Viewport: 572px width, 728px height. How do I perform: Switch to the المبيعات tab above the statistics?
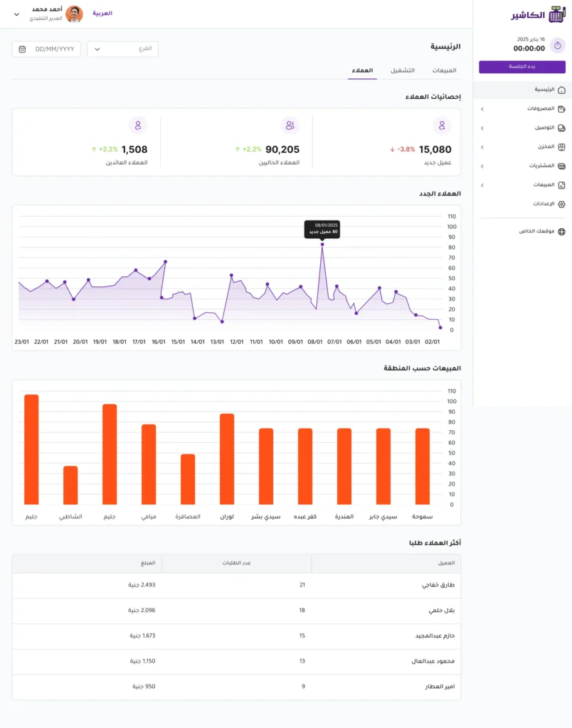[444, 70]
